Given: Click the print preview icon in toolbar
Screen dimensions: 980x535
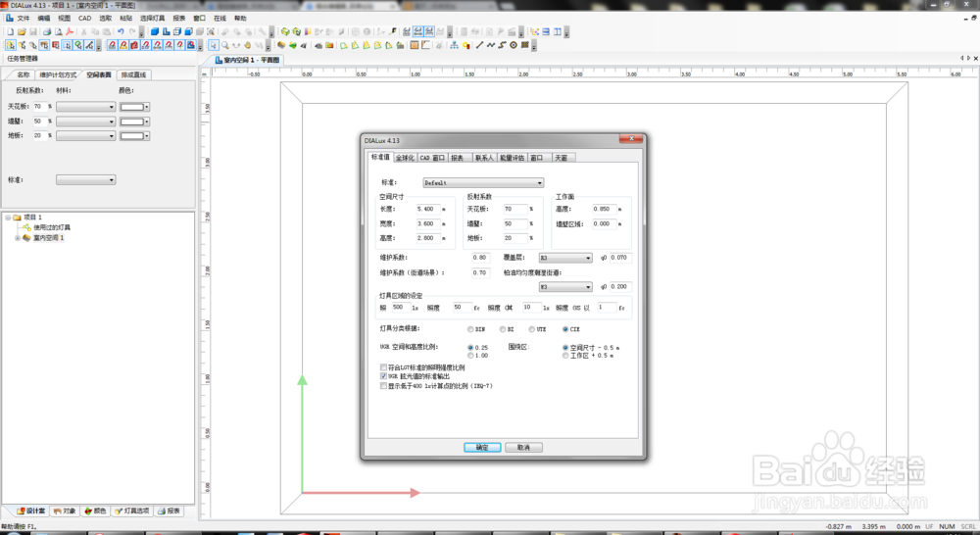Looking at the screenshot, I should click(58, 32).
